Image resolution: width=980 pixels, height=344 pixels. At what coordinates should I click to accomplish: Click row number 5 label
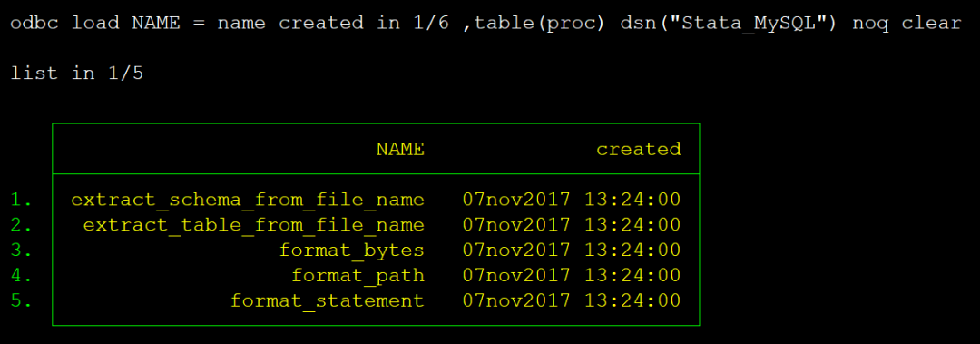click(21, 300)
